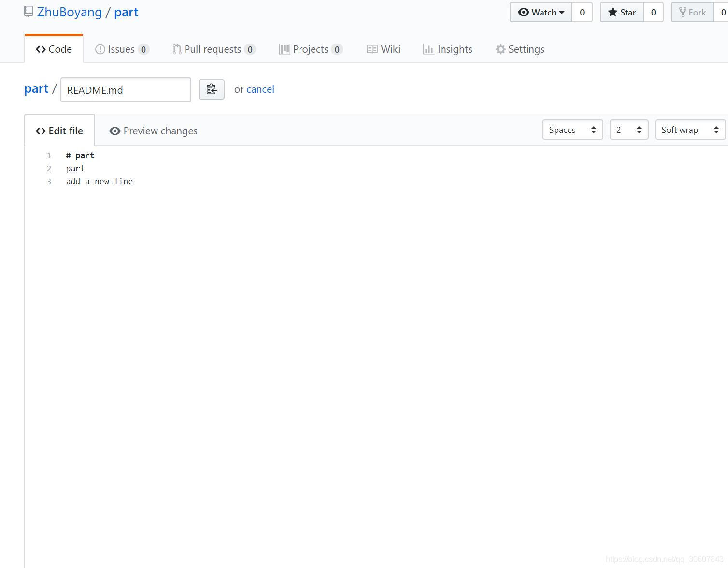Image resolution: width=728 pixels, height=568 pixels.
Task: Open the Wiki tab
Action: point(384,49)
